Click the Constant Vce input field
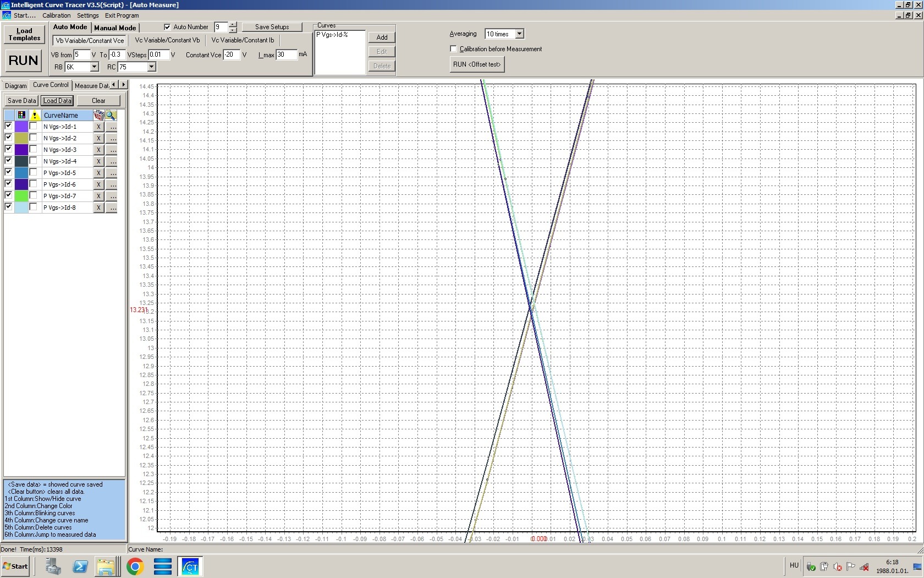 click(x=232, y=54)
